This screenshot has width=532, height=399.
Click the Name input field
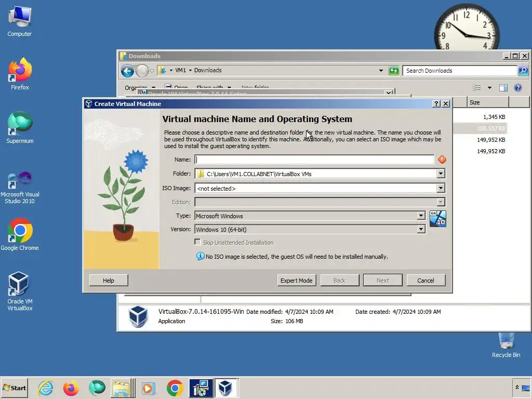pos(314,159)
